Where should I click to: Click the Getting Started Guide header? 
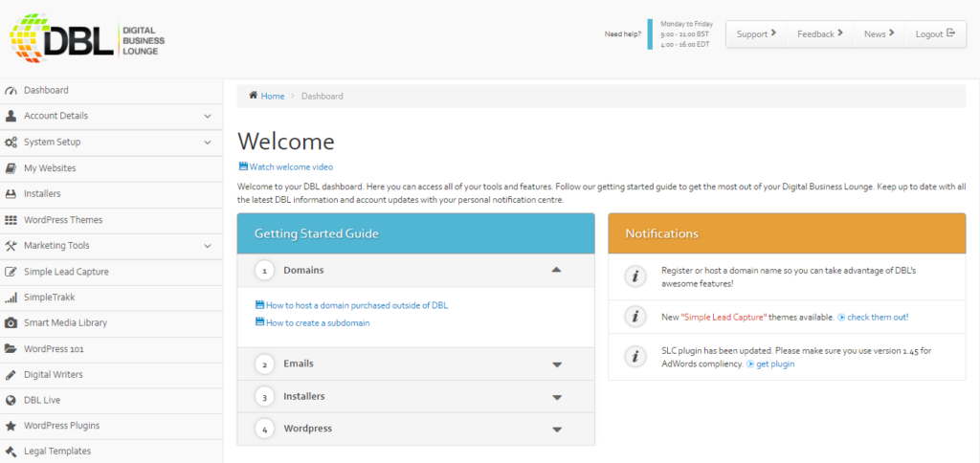pyautogui.click(x=415, y=233)
